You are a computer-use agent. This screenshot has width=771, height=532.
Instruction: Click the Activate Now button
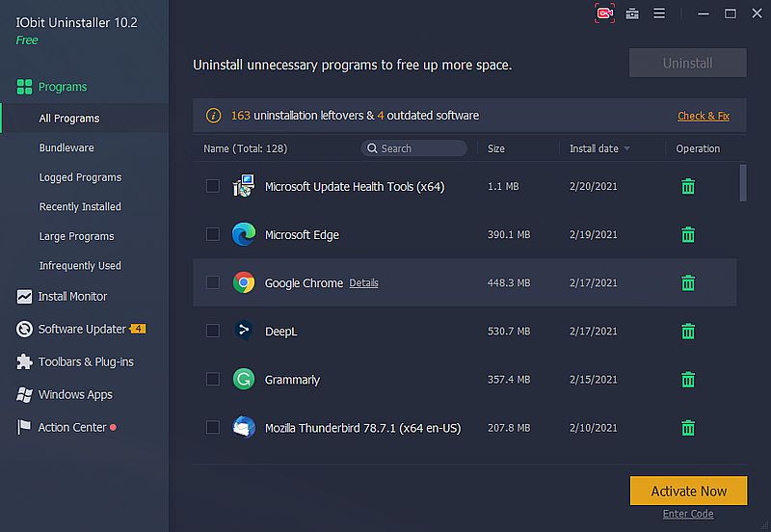pyautogui.click(x=688, y=491)
